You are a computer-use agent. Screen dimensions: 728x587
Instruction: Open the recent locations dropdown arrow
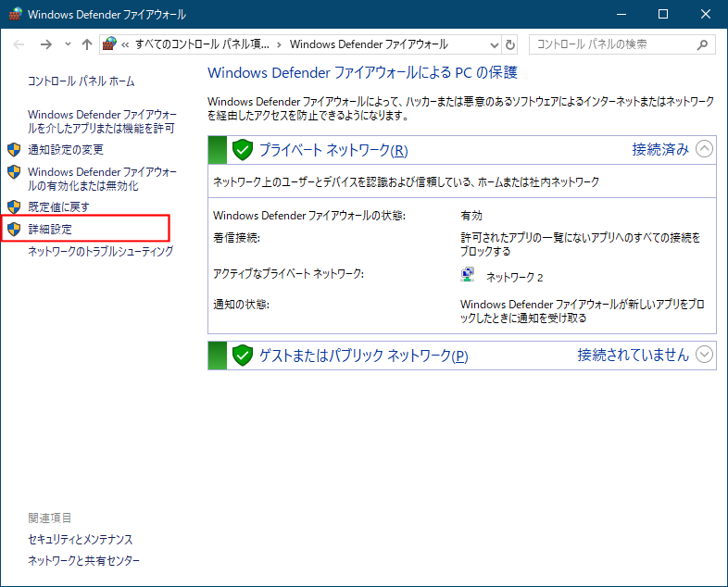[68, 44]
